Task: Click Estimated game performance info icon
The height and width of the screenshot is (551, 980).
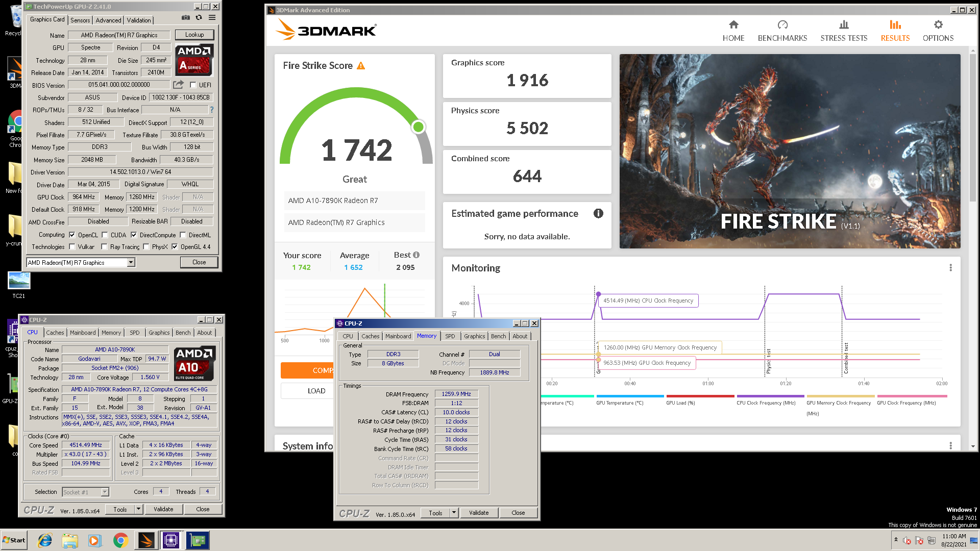Action: 598,213
